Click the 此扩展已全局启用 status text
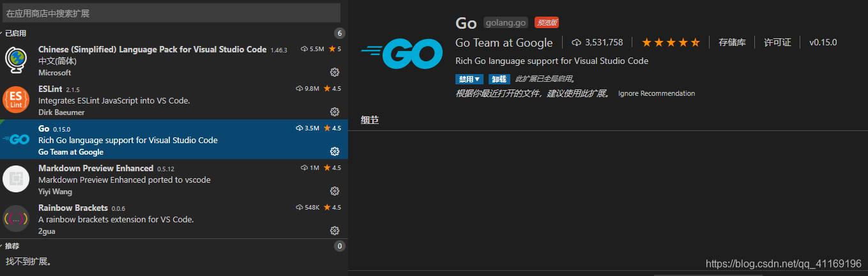 pos(545,79)
